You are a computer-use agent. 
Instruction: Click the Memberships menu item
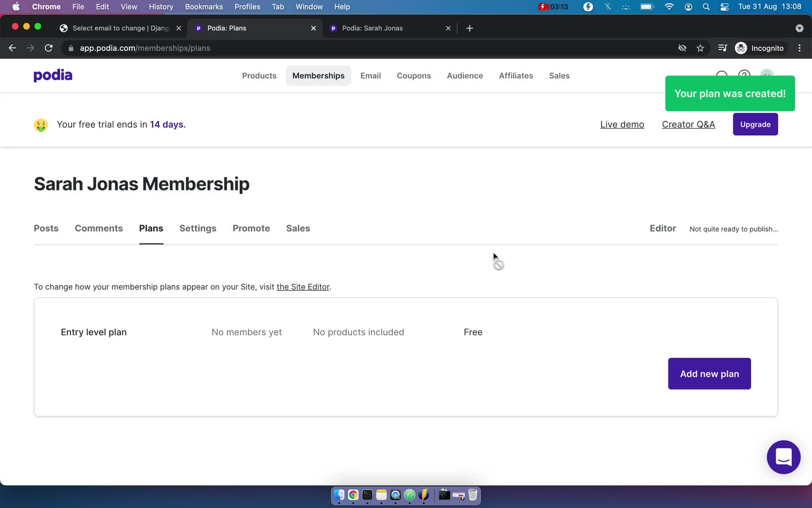click(x=318, y=75)
